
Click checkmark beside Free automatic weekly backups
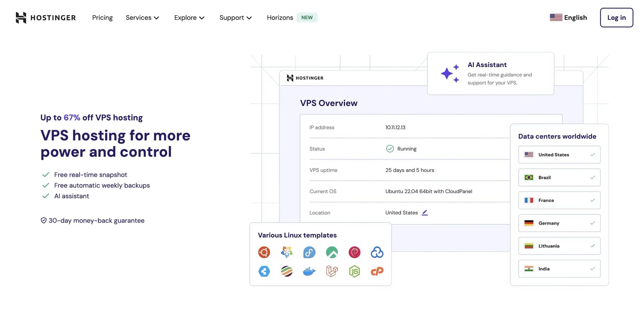click(x=46, y=185)
